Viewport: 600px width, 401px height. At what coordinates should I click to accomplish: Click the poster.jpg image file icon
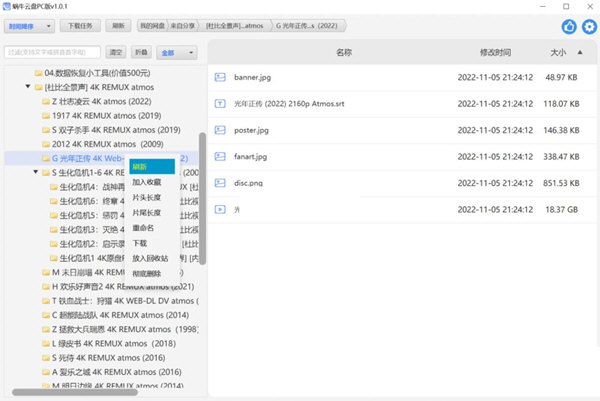221,130
